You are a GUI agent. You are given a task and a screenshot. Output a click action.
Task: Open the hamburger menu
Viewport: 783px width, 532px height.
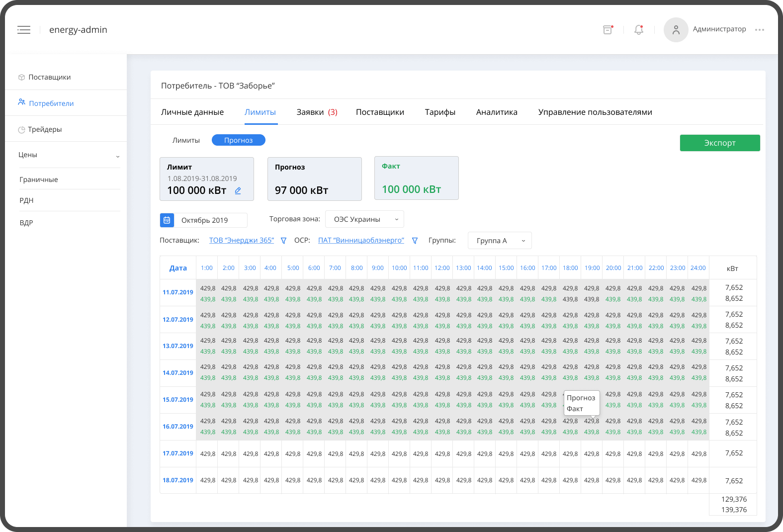(24, 30)
